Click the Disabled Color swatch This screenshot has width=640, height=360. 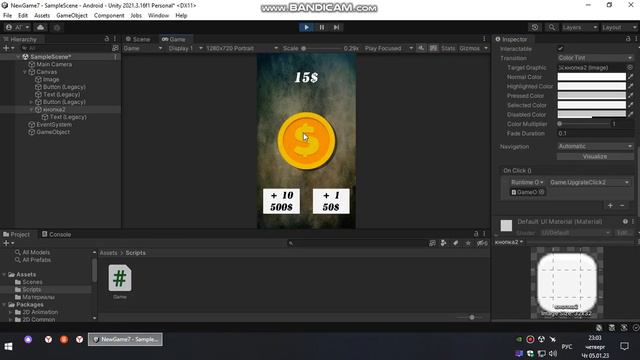pos(591,114)
